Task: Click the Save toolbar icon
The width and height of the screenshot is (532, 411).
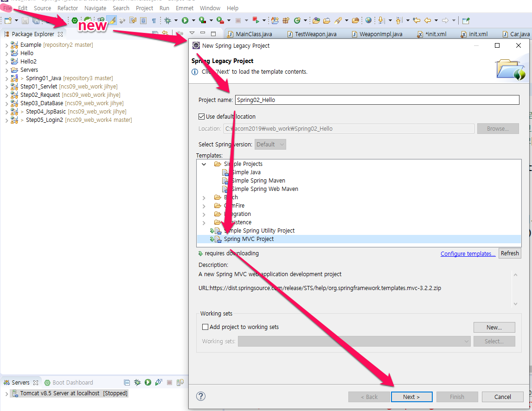Action: [x=25, y=21]
